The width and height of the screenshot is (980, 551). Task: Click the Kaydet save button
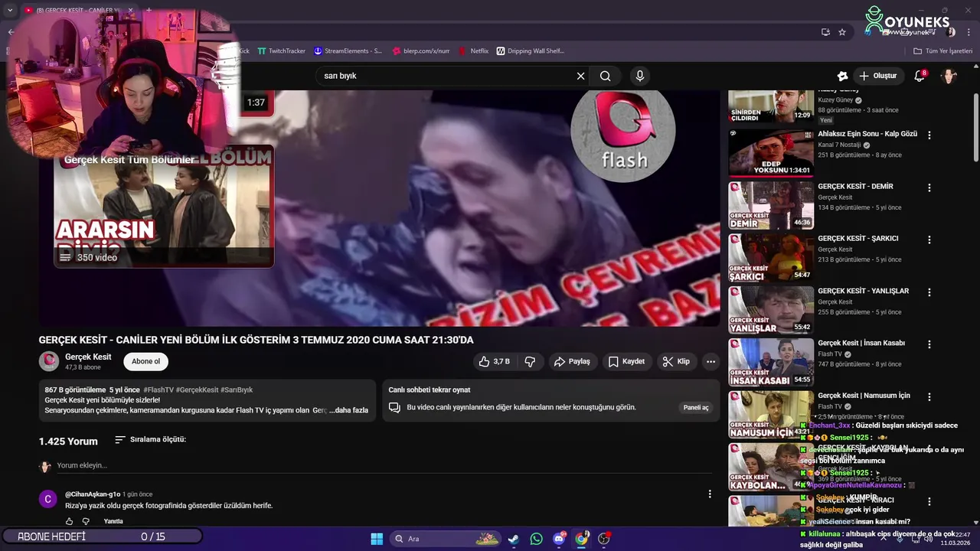coord(626,361)
